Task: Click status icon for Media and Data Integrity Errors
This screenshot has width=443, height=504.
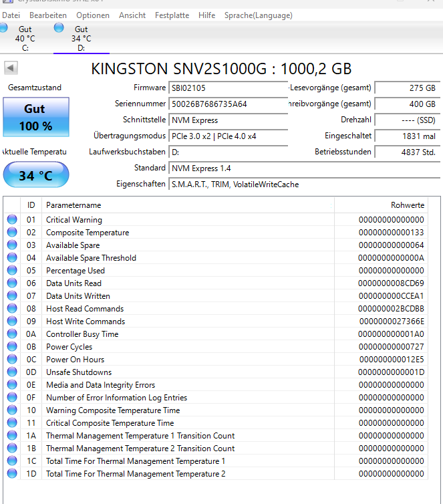Action: click(x=12, y=384)
